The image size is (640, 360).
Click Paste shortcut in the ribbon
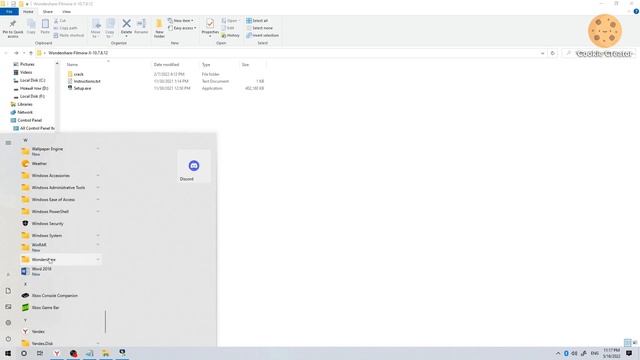69,36
